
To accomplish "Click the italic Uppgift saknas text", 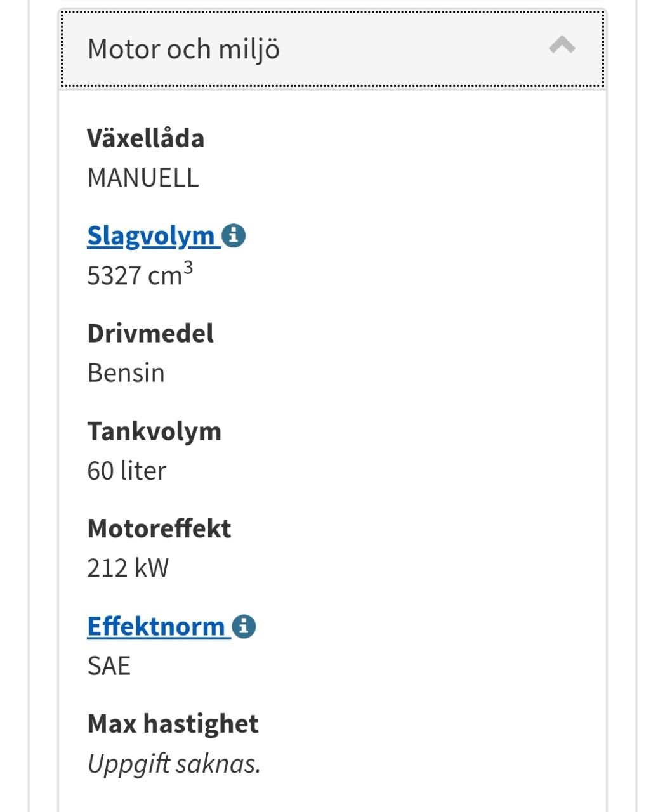I will pyautogui.click(x=174, y=764).
